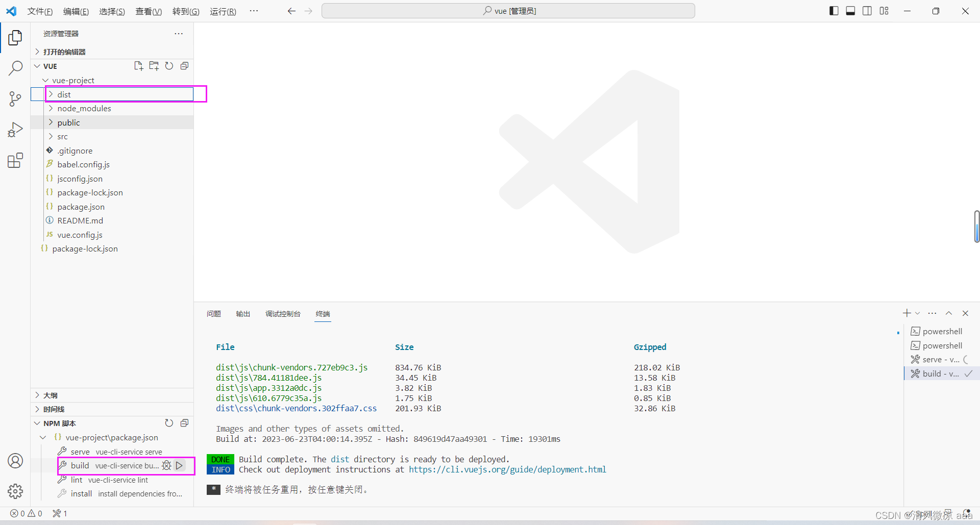
Task: Run the build npm script
Action: (x=179, y=465)
